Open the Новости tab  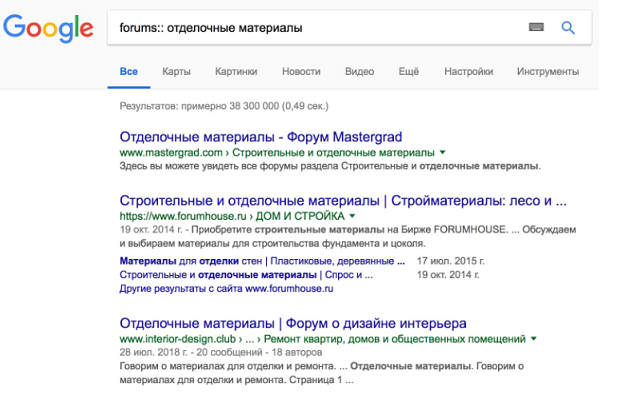tap(301, 71)
